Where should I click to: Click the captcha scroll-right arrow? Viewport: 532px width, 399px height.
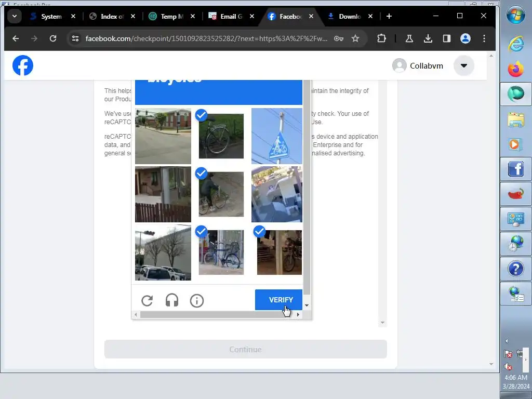coord(298,315)
